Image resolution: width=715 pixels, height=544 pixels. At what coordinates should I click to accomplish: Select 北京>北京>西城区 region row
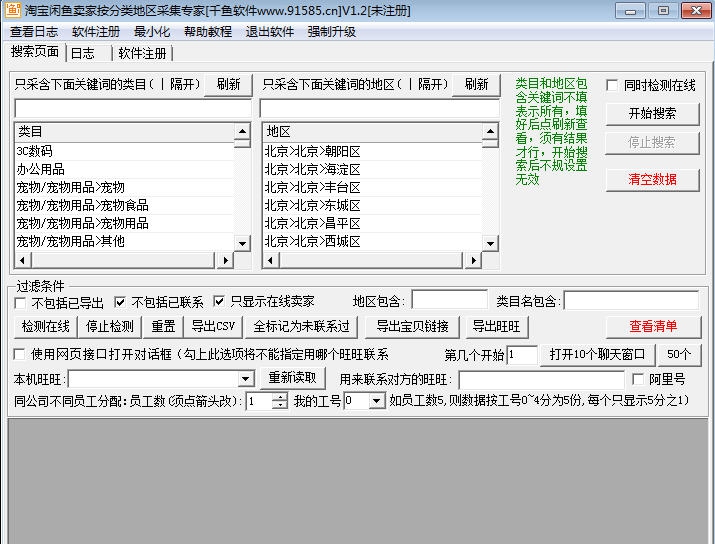point(372,241)
